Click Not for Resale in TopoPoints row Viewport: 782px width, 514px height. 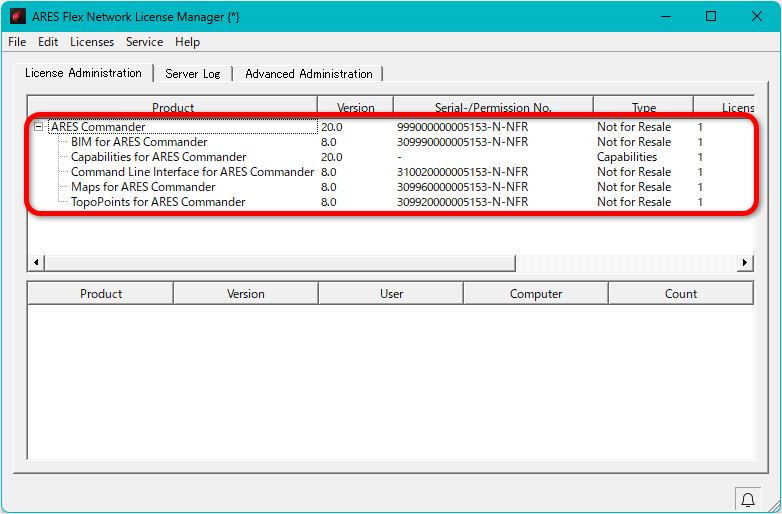coord(634,202)
